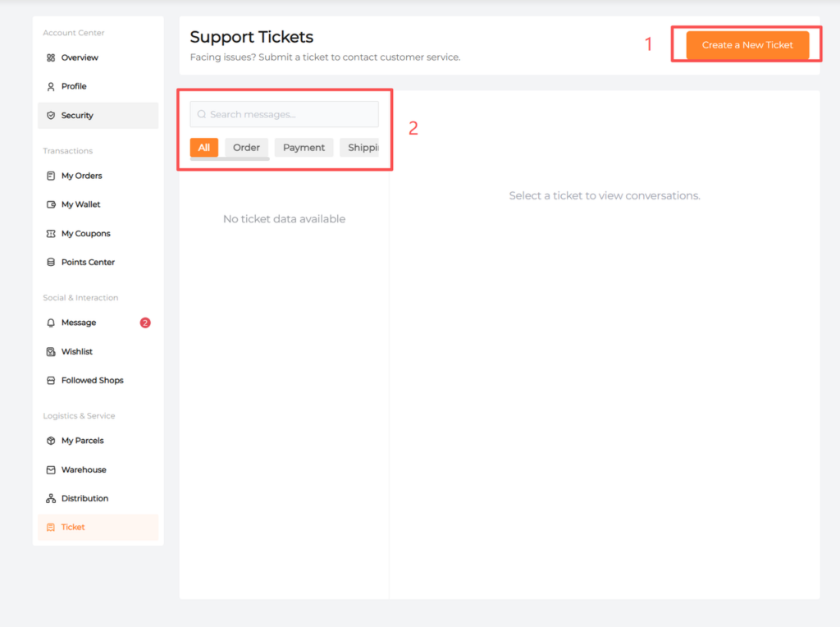Image resolution: width=840 pixels, height=627 pixels.
Task: Open My Orders in sidebar
Action: pos(81,176)
